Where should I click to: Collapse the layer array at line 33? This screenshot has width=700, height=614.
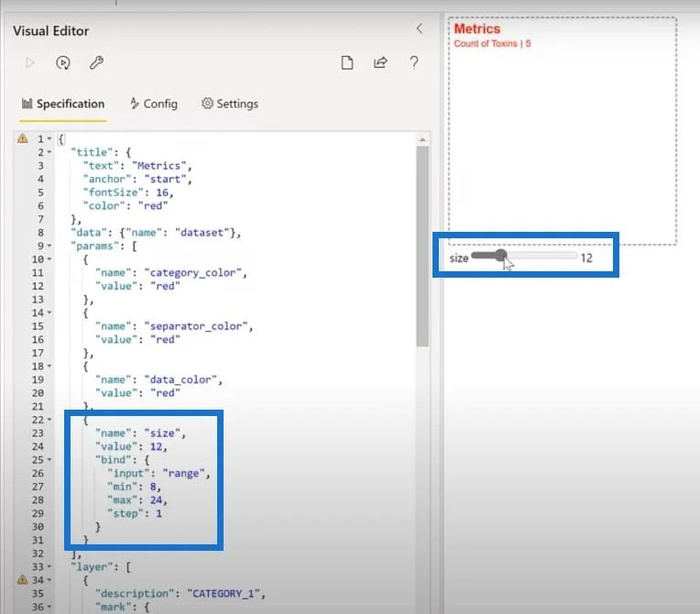click(49, 566)
